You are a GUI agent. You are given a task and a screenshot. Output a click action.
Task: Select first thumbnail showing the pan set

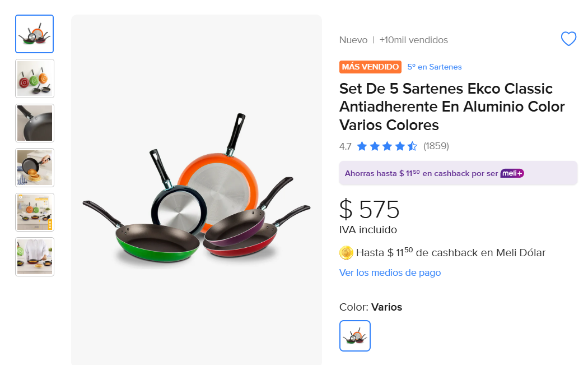35,34
